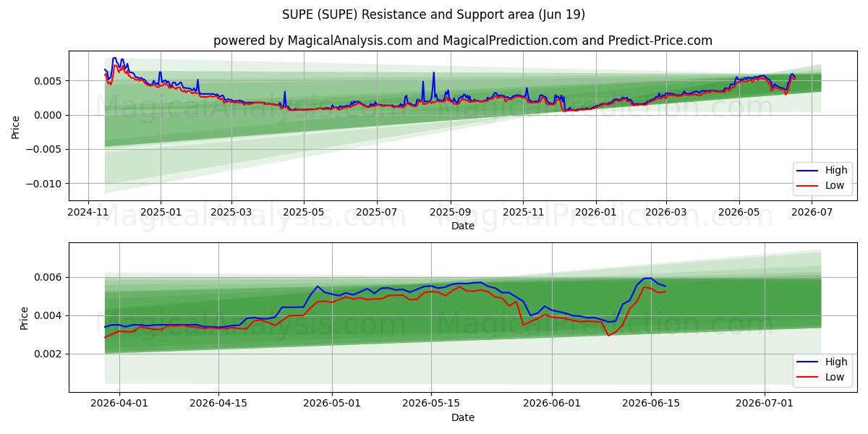868x434 pixels.
Task: Click the '2025-01' x-axis tick label
Action: [160, 213]
